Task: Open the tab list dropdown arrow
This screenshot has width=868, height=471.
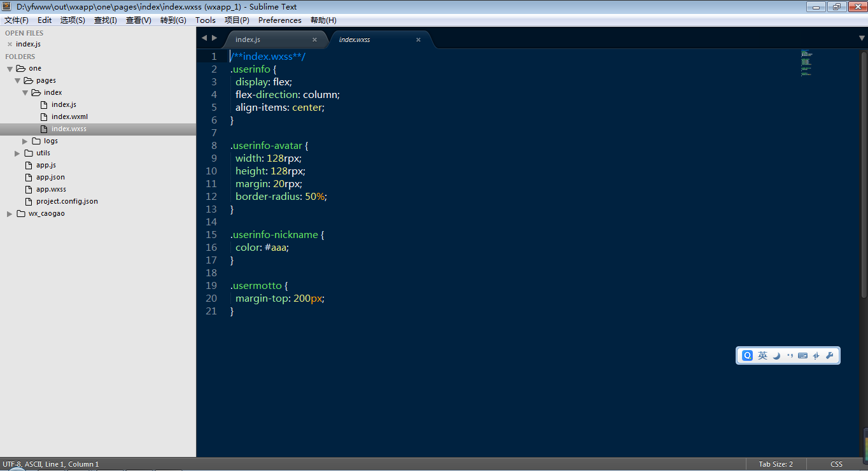Action: [862, 39]
